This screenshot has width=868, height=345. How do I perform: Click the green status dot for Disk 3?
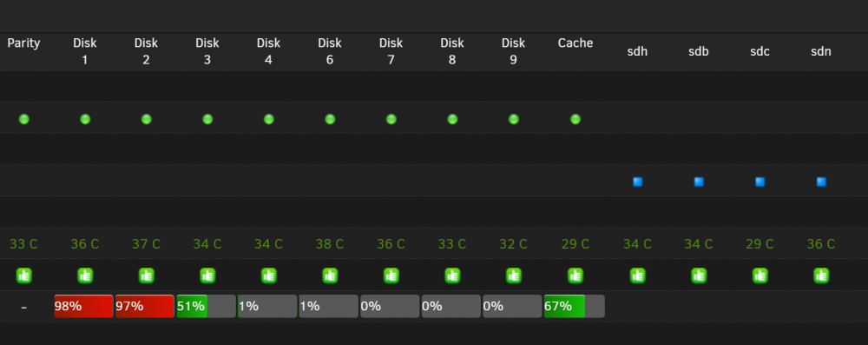pos(207,119)
